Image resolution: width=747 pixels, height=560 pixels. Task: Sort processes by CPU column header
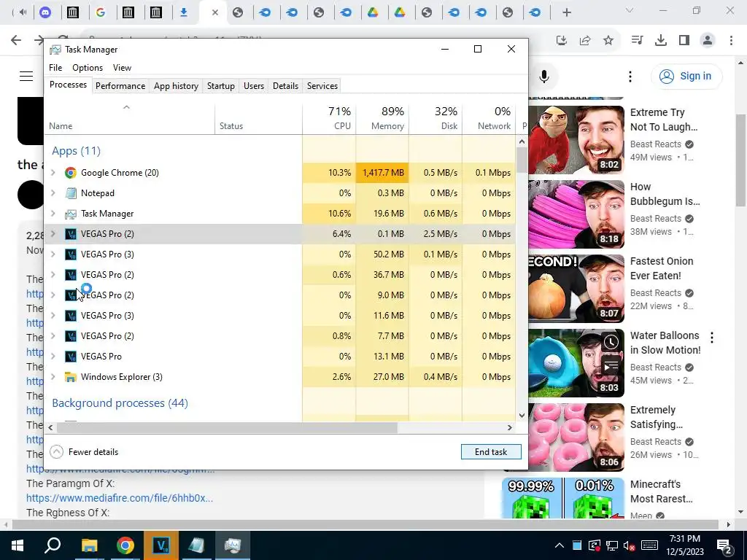[329, 118]
